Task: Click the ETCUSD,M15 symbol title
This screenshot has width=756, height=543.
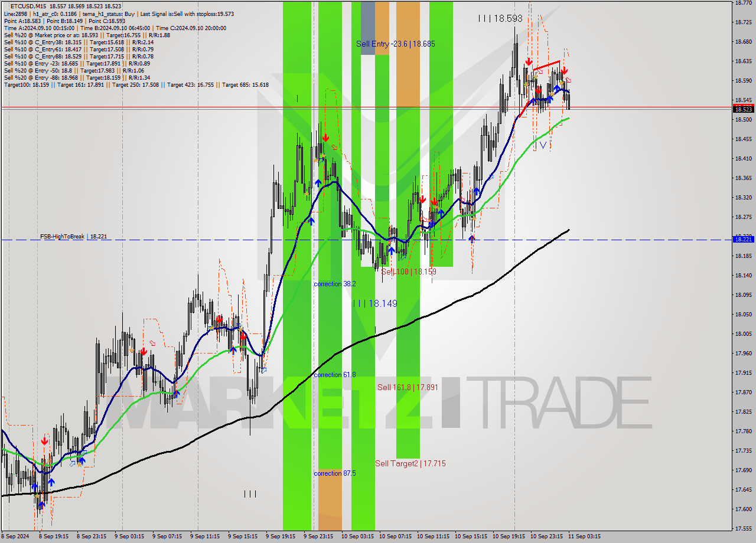Action: (x=27, y=6)
